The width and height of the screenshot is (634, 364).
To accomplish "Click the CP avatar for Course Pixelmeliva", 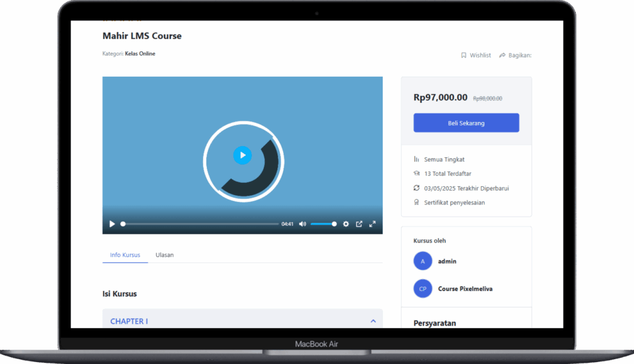I will tap(423, 288).
